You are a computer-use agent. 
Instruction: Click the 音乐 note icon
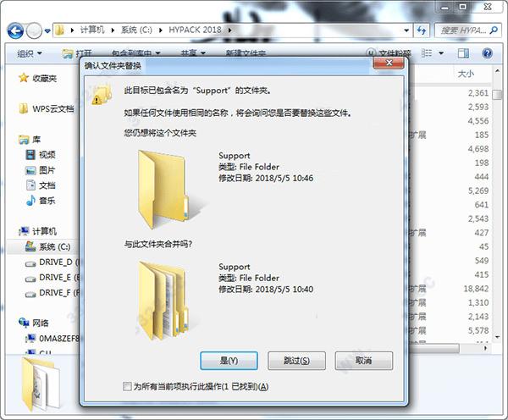click(30, 201)
